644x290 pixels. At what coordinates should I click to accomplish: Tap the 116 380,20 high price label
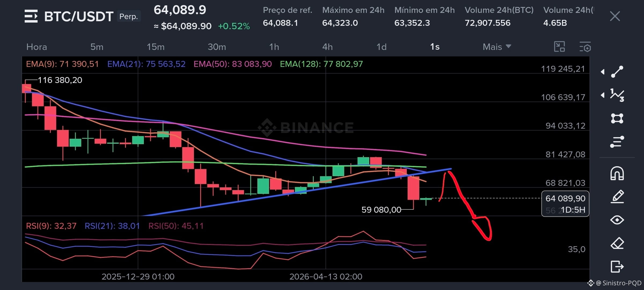coord(60,80)
